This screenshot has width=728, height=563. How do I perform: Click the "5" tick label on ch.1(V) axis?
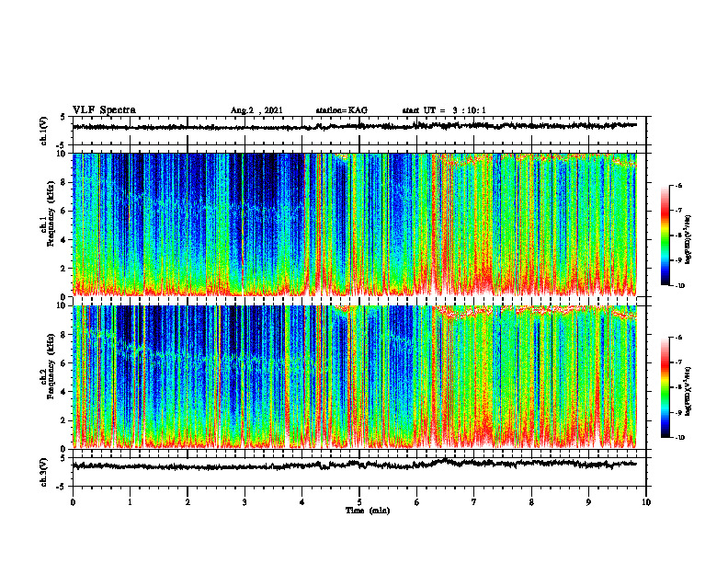pyautogui.click(x=63, y=117)
